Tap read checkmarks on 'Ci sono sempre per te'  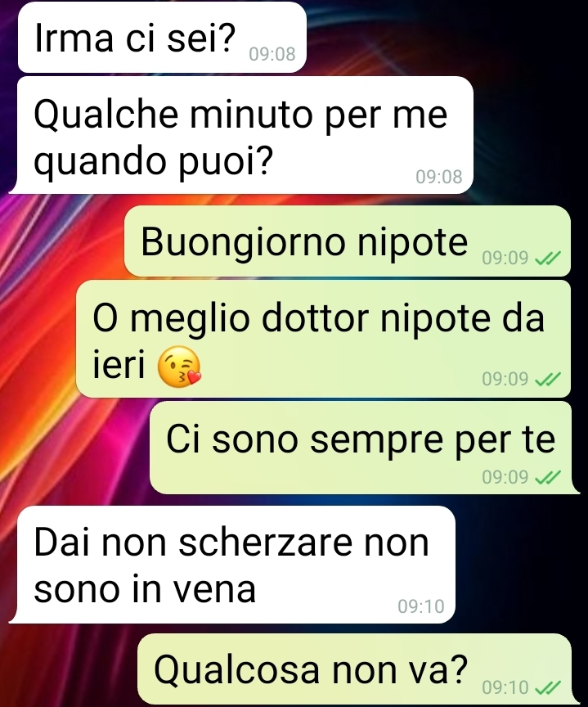click(x=547, y=476)
